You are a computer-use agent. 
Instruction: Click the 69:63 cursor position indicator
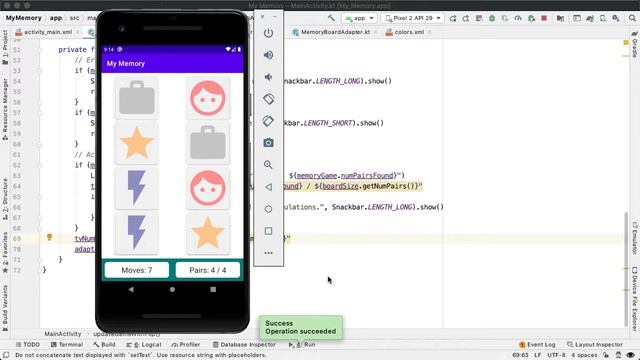[520, 355]
